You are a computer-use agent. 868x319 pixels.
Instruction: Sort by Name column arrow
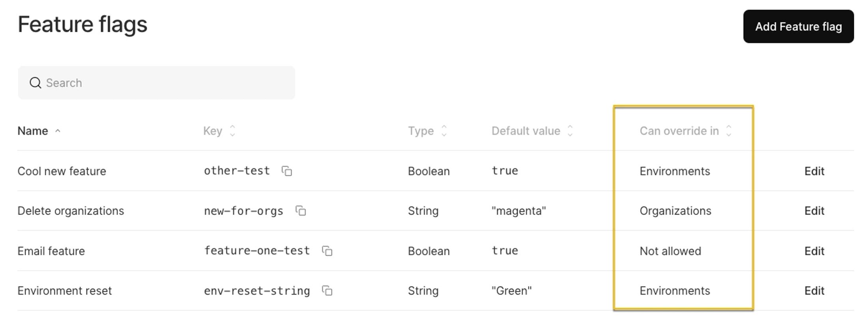(58, 131)
